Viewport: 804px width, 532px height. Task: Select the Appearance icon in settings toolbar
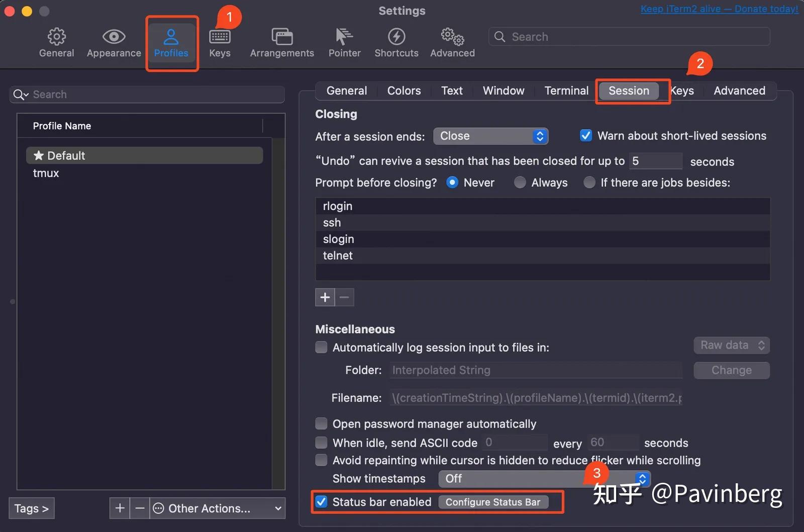coord(113,42)
